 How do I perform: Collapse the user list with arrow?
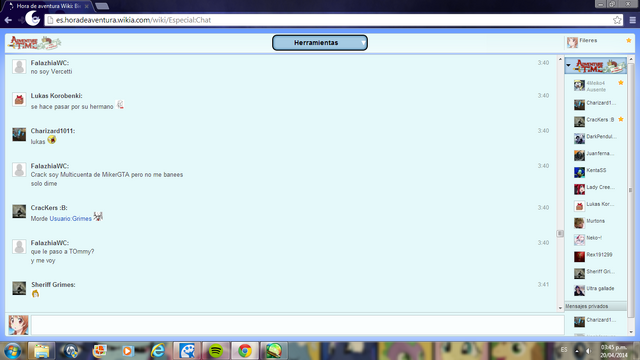click(x=568, y=65)
